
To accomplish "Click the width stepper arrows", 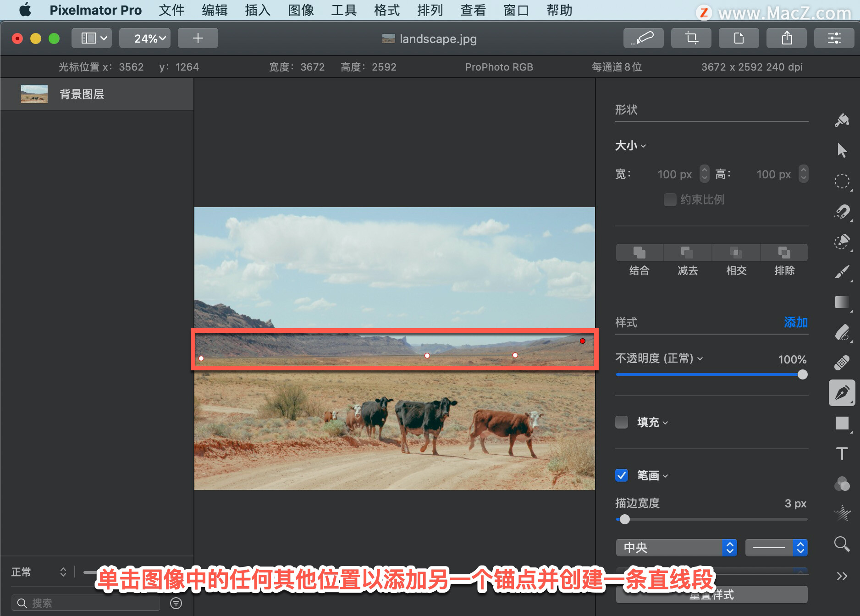I will click(705, 174).
